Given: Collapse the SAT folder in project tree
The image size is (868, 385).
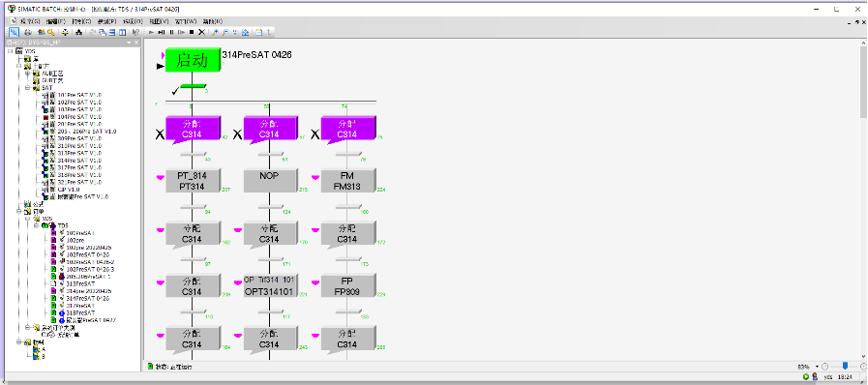Looking at the screenshot, I should (x=28, y=87).
